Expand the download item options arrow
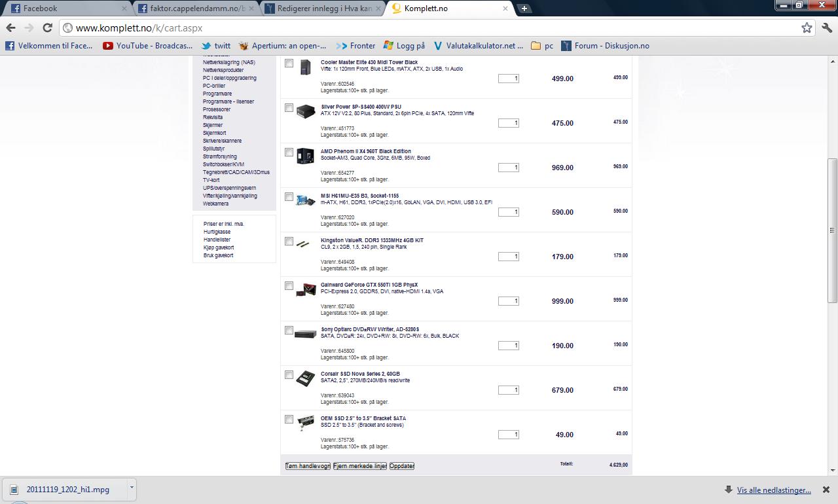 click(132, 488)
